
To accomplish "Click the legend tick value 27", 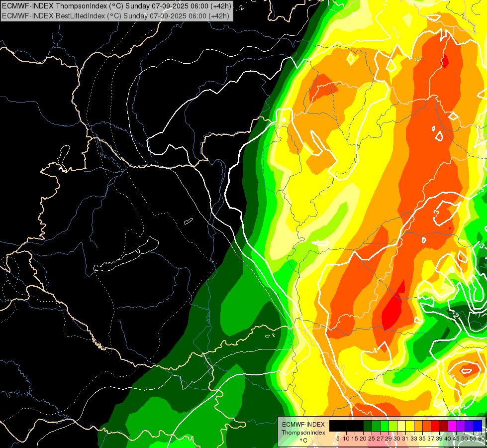I will [x=380, y=439].
